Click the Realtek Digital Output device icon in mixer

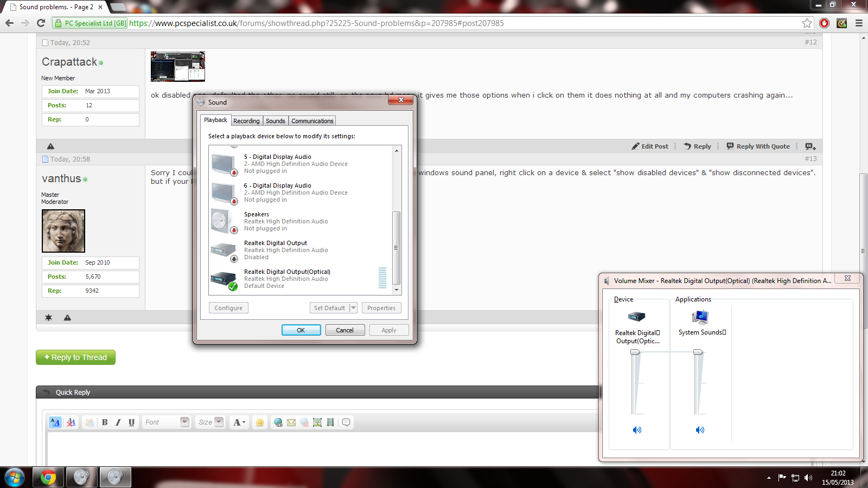(637, 317)
